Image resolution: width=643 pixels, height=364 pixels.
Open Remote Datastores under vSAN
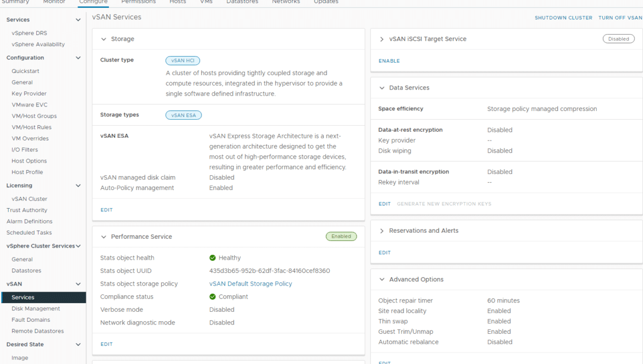[x=38, y=331]
